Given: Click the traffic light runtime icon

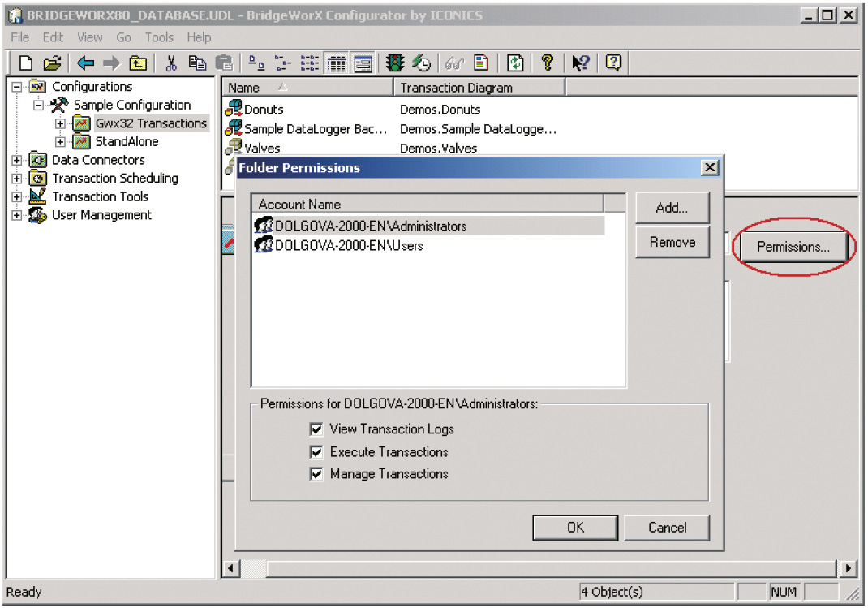Looking at the screenshot, I should [395, 63].
